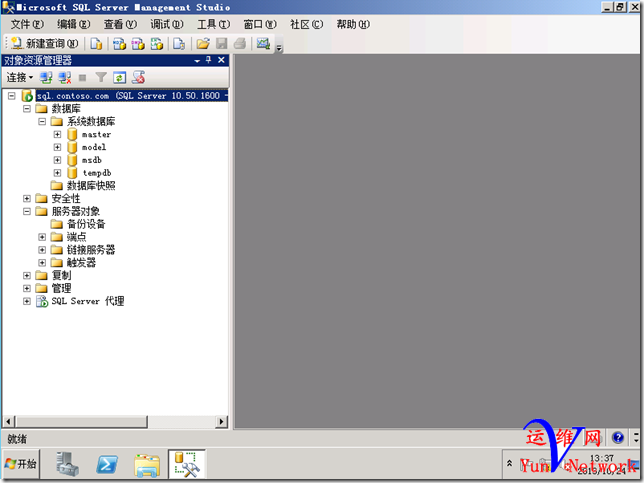The image size is (644, 483).
Task: Open PowerShell from the taskbar
Action: 107,465
